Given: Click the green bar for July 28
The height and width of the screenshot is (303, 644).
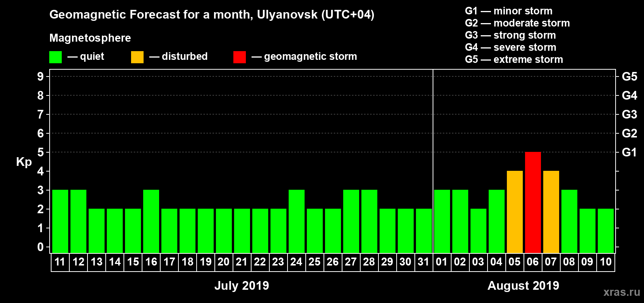Looking at the screenshot, I should [x=369, y=222].
